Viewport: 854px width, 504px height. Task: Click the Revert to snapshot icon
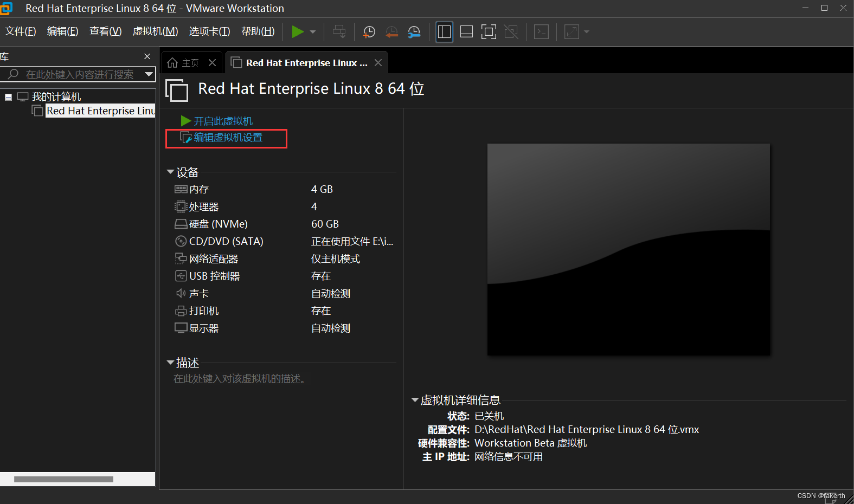(391, 32)
